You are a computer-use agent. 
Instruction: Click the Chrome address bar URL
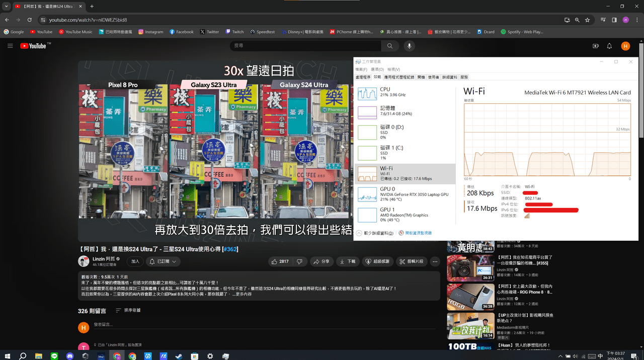coord(88,20)
